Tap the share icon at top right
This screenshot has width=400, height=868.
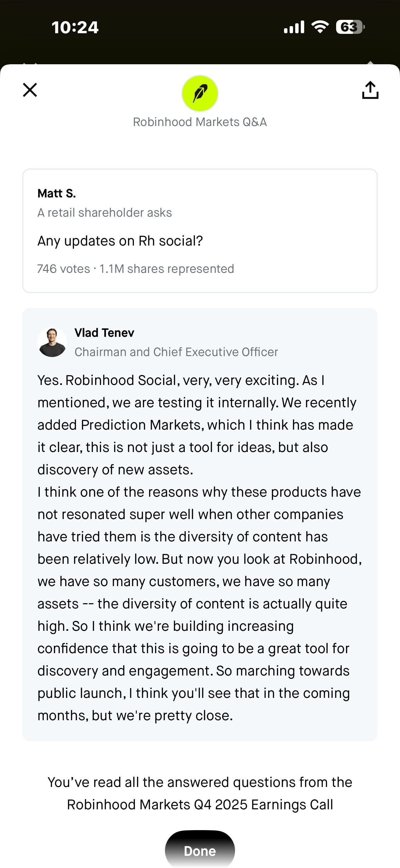click(370, 90)
